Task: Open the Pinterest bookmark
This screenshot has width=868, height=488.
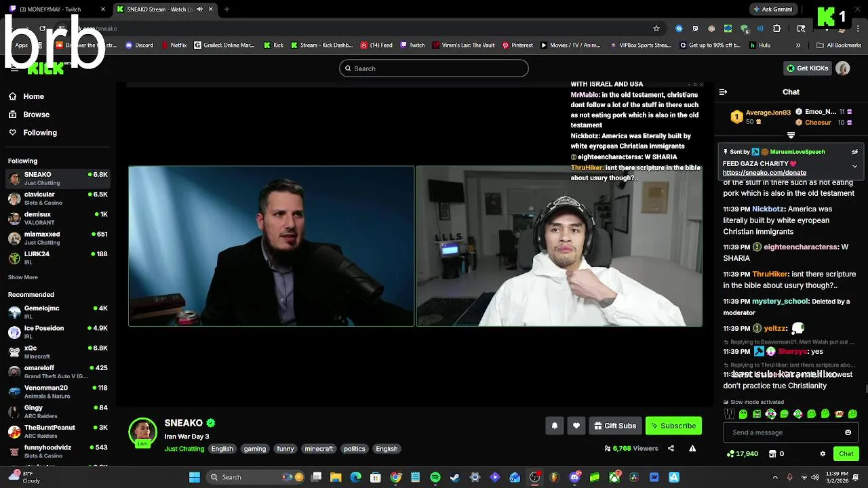Action: (x=517, y=45)
